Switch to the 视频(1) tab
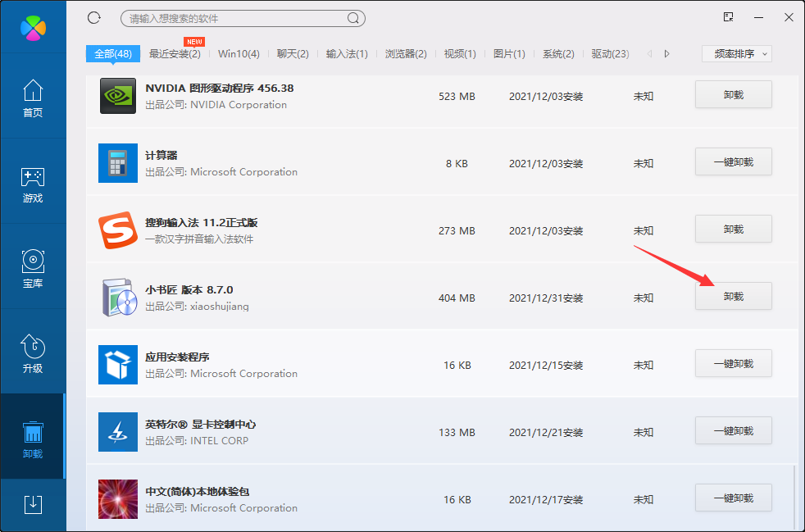This screenshot has height=532, width=805. coord(460,54)
